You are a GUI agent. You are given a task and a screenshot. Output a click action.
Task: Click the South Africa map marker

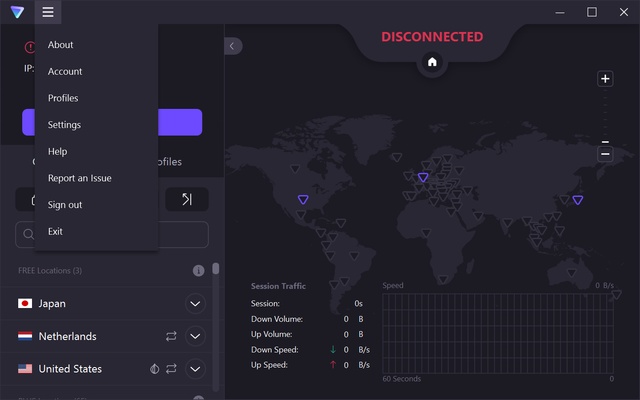[443, 280]
